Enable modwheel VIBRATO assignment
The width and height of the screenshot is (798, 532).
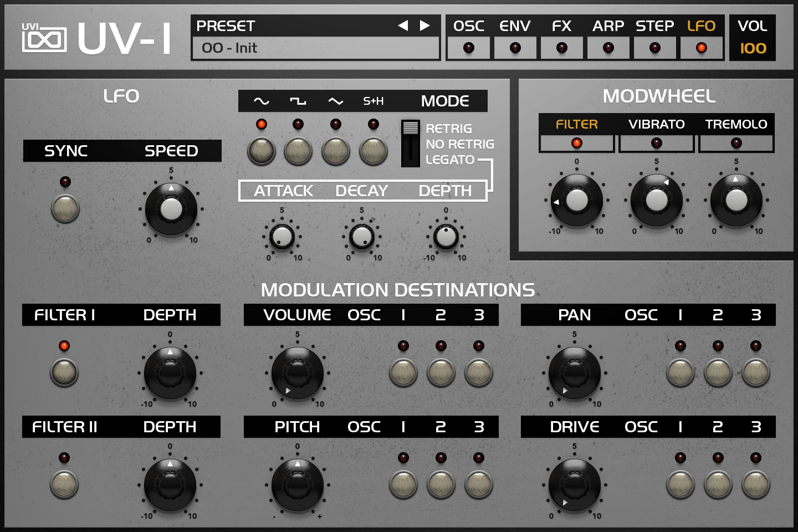tap(657, 143)
